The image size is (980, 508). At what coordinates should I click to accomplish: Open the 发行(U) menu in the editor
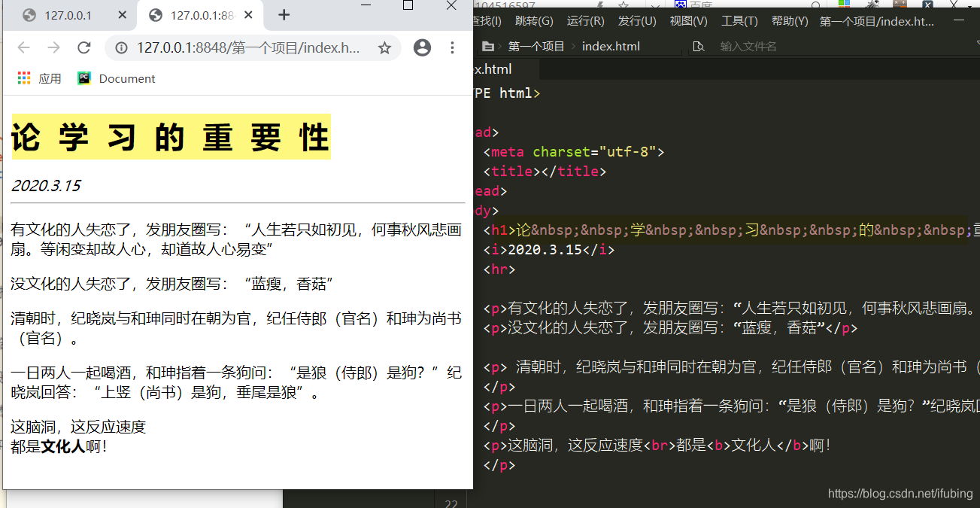click(637, 21)
